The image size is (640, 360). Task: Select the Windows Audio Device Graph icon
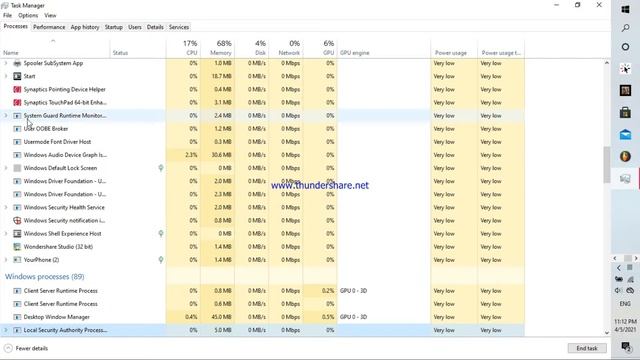click(17, 155)
